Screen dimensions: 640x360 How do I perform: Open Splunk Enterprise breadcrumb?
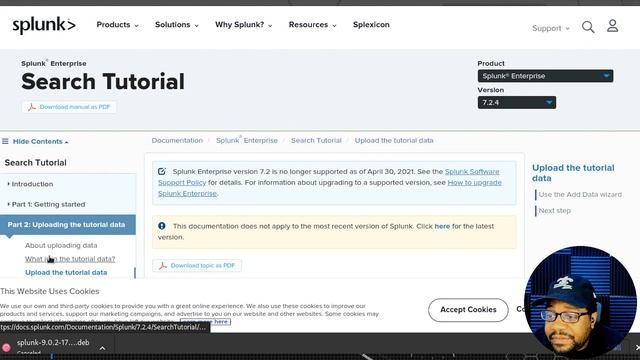click(x=247, y=140)
